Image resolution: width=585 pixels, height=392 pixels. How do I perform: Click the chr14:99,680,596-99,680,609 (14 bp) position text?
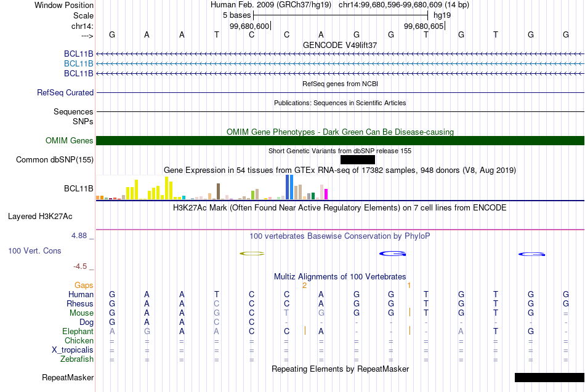[404, 5]
